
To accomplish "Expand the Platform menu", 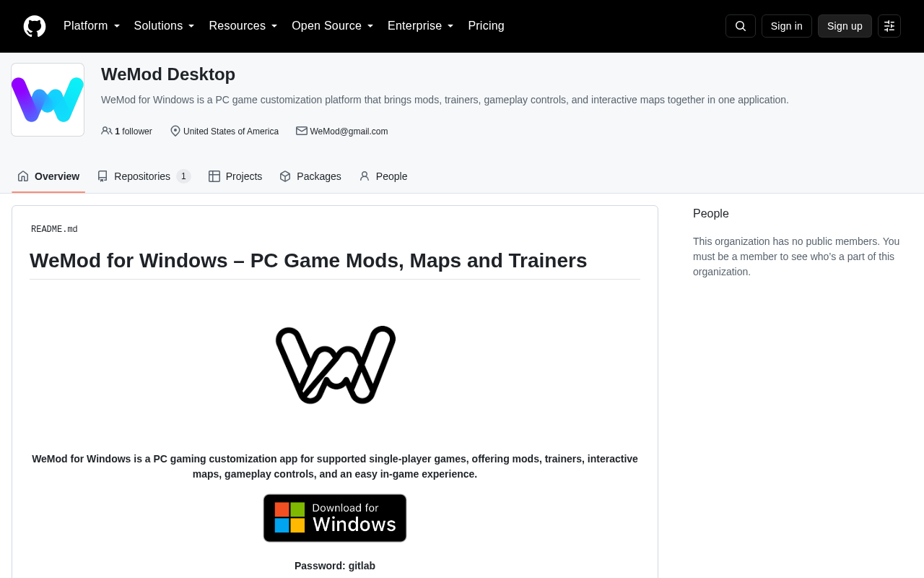I will (x=92, y=26).
